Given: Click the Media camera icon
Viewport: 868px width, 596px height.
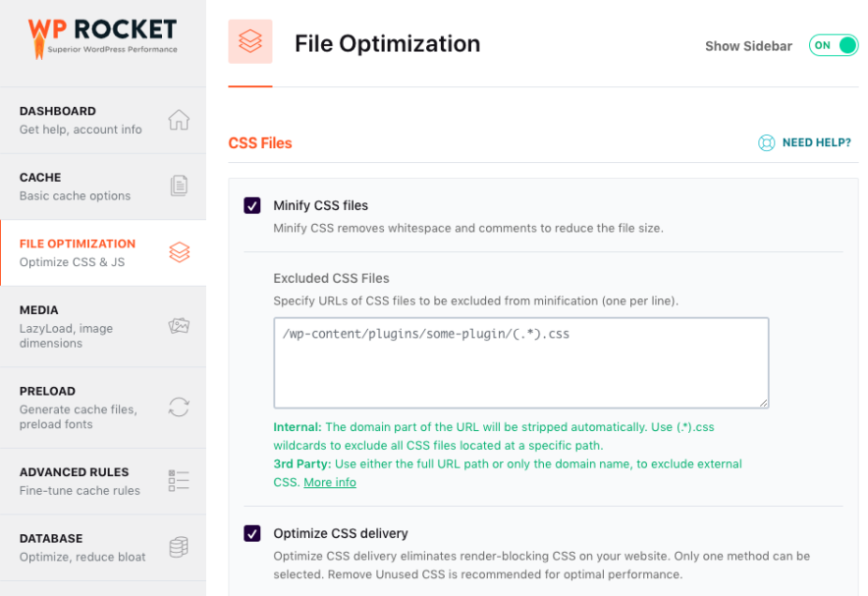Looking at the screenshot, I should 178,325.
